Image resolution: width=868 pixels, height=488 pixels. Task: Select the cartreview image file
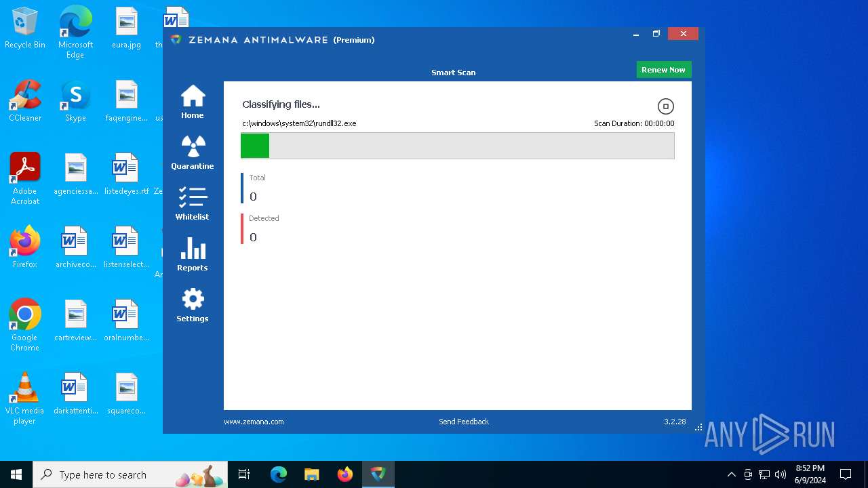click(75, 321)
